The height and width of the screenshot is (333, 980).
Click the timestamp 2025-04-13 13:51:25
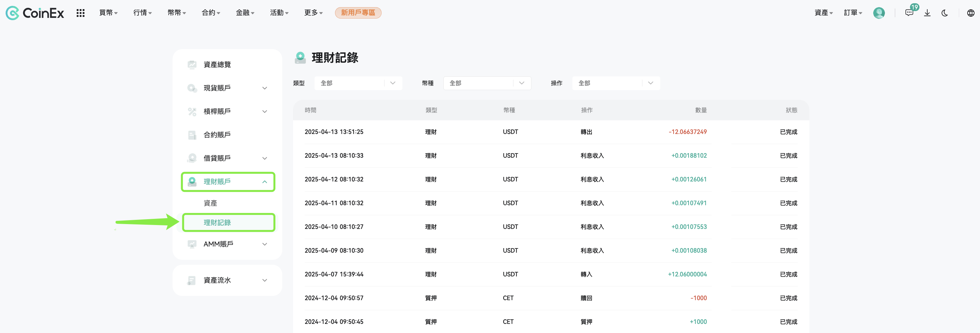tap(334, 132)
